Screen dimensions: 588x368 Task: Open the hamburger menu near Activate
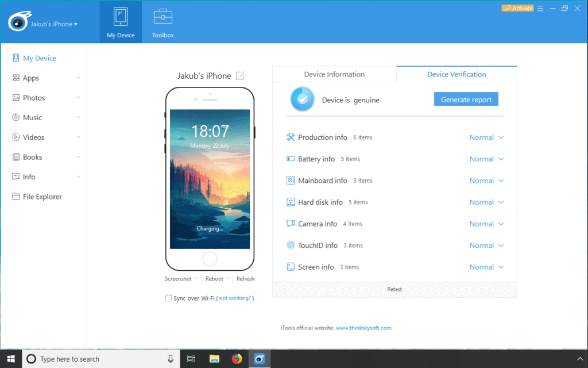540,8
